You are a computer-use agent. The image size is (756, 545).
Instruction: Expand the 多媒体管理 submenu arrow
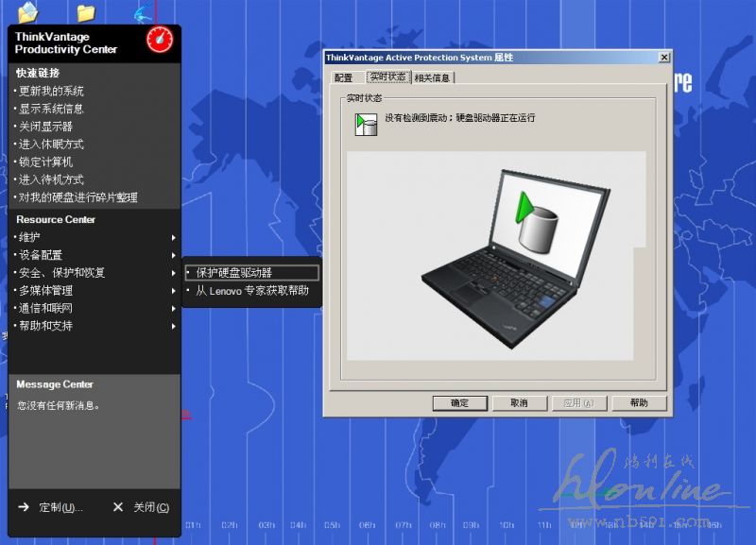pos(173,291)
